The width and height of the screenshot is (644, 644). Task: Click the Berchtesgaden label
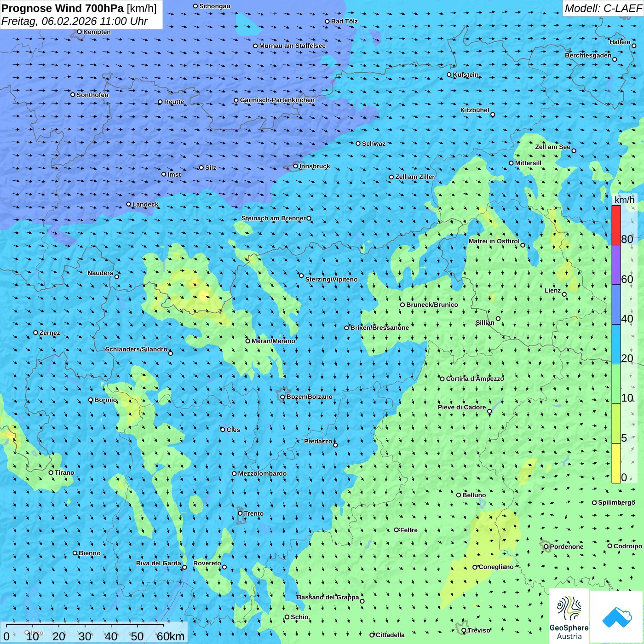point(588,55)
